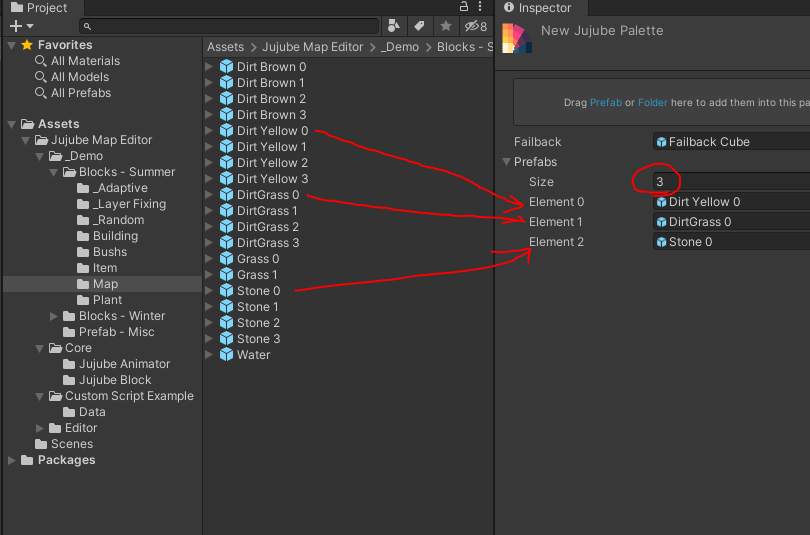Screen dimensions: 810x535
Task: Click the save search star icon
Action: (446, 26)
